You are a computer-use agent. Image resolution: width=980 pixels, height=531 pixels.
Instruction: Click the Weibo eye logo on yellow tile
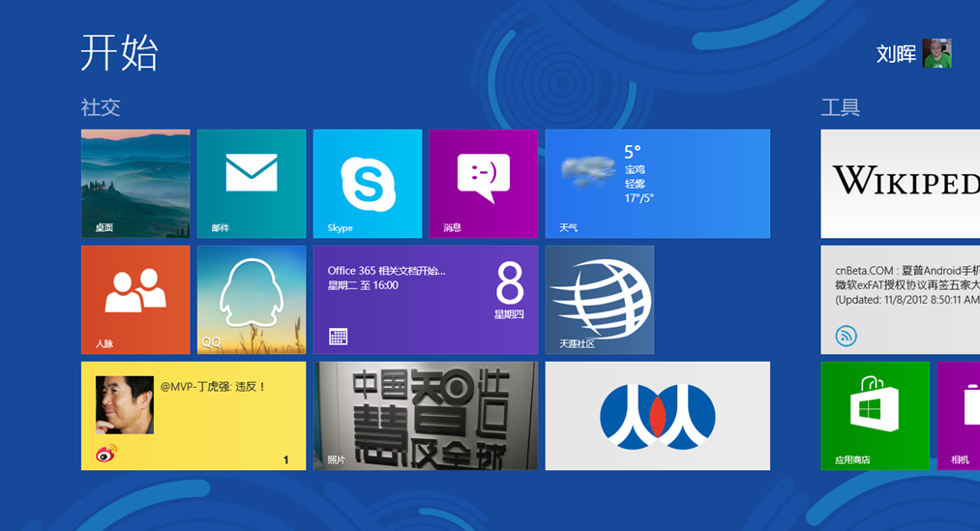click(106, 454)
